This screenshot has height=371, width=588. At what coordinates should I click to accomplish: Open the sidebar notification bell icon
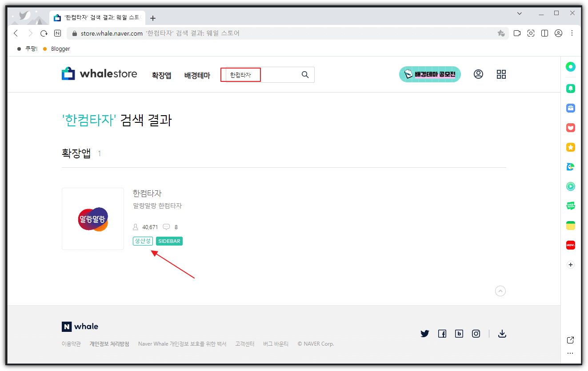point(571,89)
